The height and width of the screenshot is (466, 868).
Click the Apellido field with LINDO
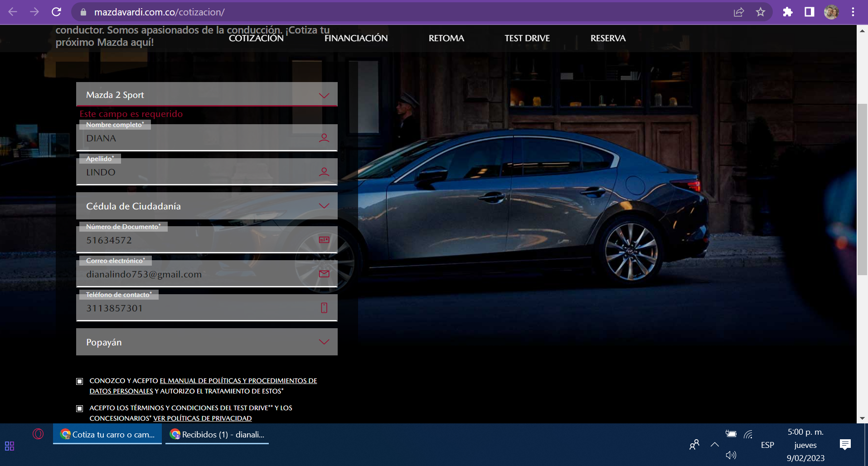207,172
